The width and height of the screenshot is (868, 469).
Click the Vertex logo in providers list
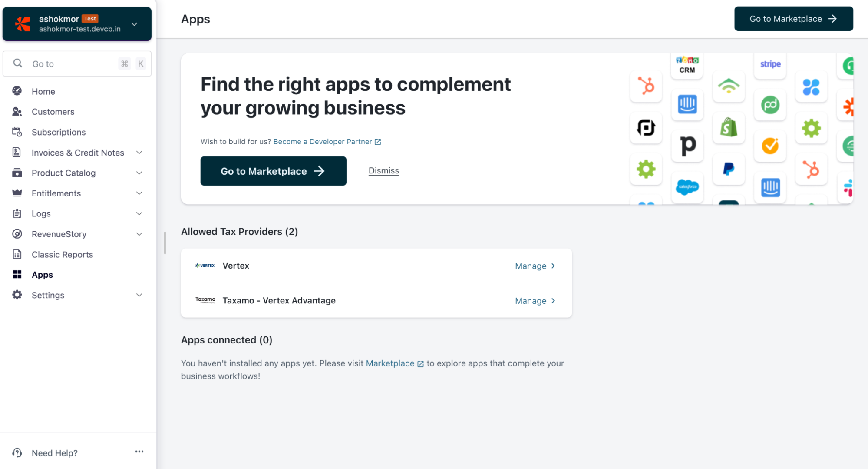click(205, 265)
